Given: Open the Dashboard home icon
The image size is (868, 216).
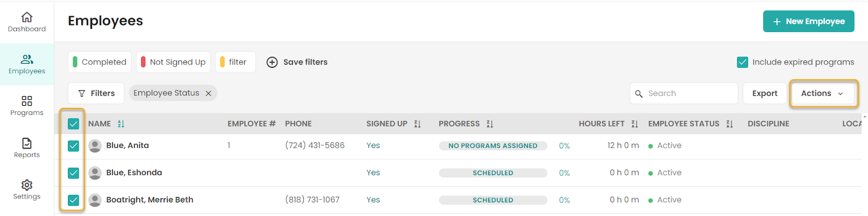Looking at the screenshot, I should point(27,17).
